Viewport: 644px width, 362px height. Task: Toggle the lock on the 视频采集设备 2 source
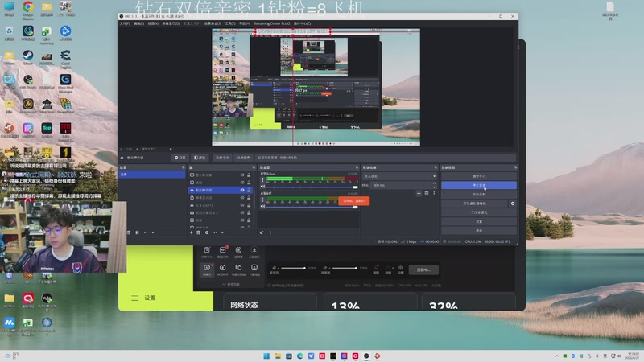(x=249, y=212)
